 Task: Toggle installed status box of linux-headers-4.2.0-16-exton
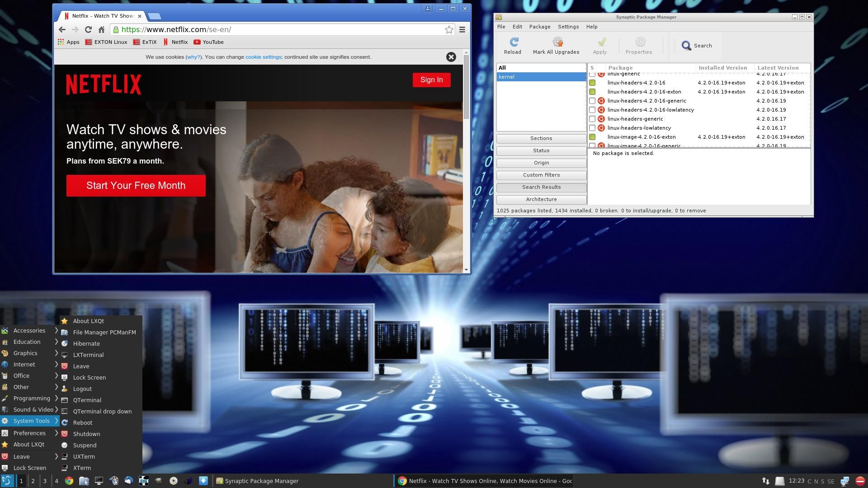click(x=592, y=92)
